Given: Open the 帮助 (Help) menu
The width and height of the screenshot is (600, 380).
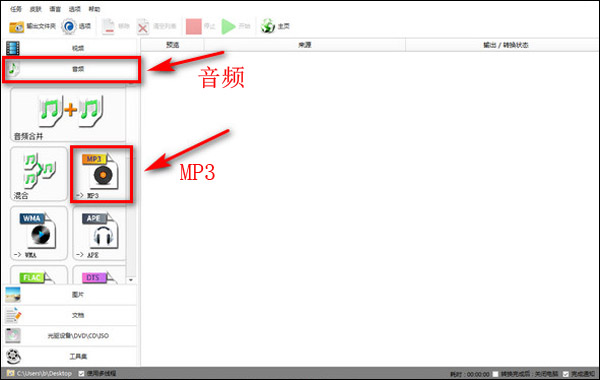Looking at the screenshot, I should click(x=94, y=9).
